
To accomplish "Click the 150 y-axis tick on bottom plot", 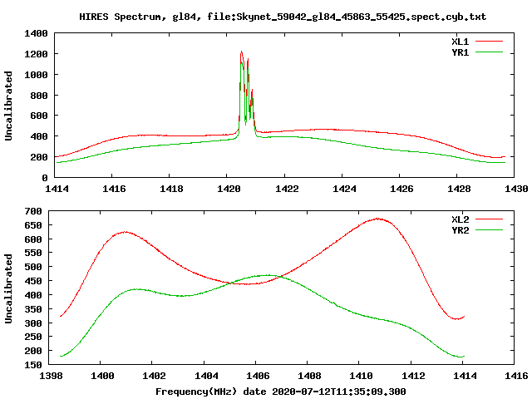I will tap(33, 365).
